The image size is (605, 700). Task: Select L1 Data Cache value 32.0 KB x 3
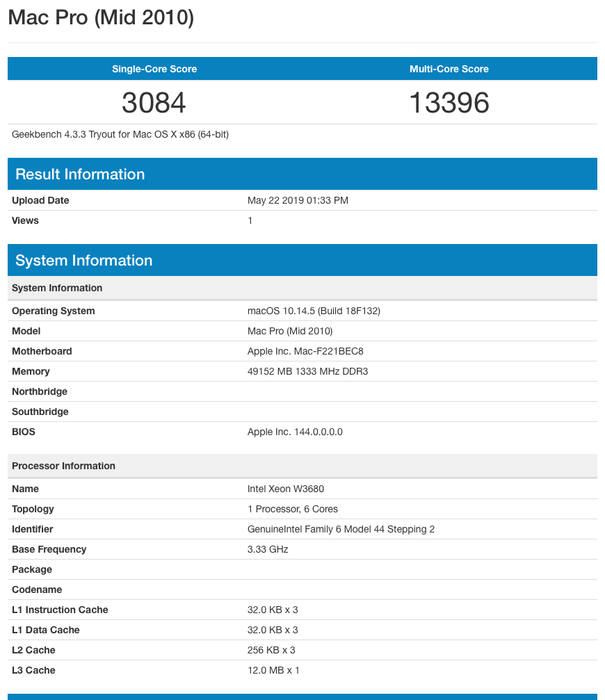(x=273, y=630)
